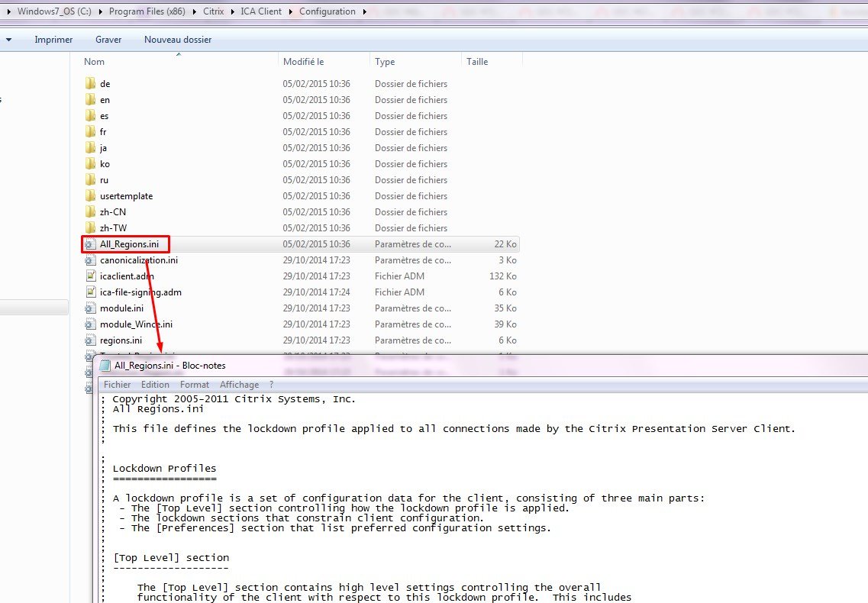Expand the Program Files (x86) breadcrumb arrow
The image size is (868, 603).
tap(195, 11)
